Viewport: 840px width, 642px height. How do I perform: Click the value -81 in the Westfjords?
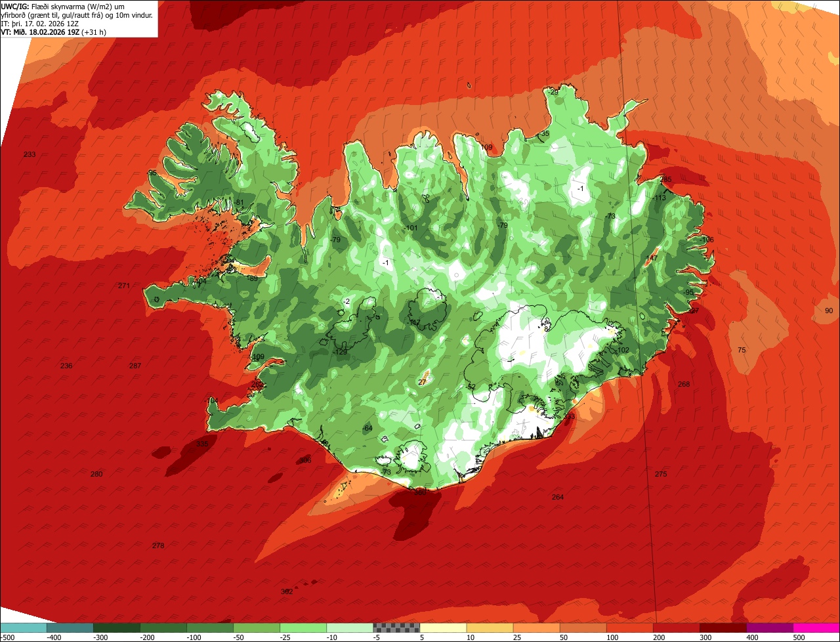239,202
